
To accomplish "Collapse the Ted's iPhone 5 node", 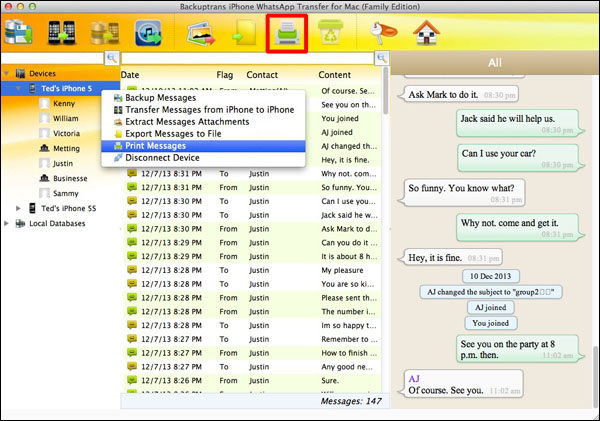I will (x=18, y=88).
